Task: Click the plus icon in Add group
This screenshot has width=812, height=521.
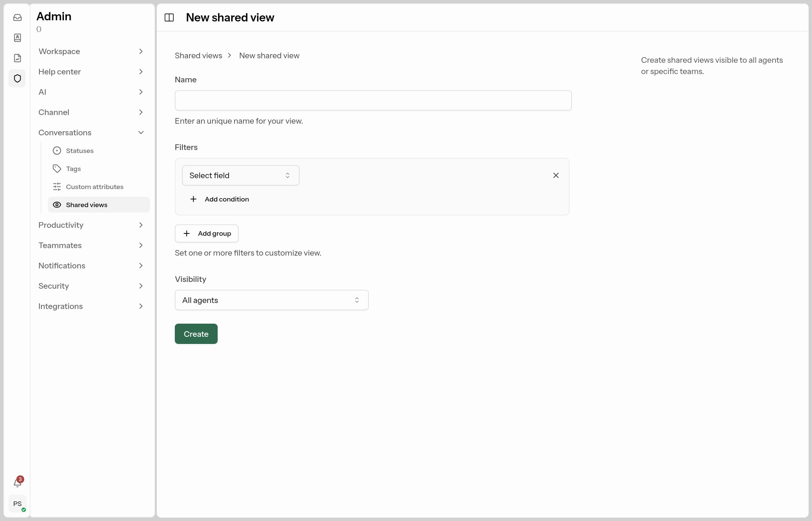Action: tap(186, 233)
